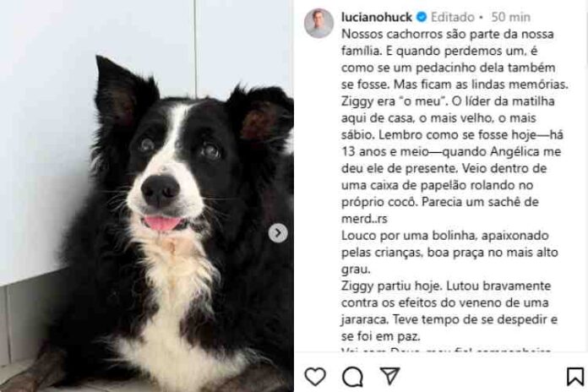The width and height of the screenshot is (588, 392).
Task: Open comments via the speech bubble icon
Action: 352,377
